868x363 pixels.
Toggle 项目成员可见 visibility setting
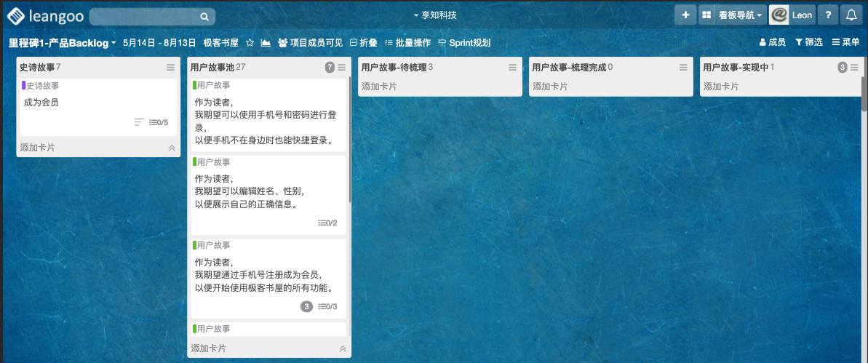click(310, 43)
